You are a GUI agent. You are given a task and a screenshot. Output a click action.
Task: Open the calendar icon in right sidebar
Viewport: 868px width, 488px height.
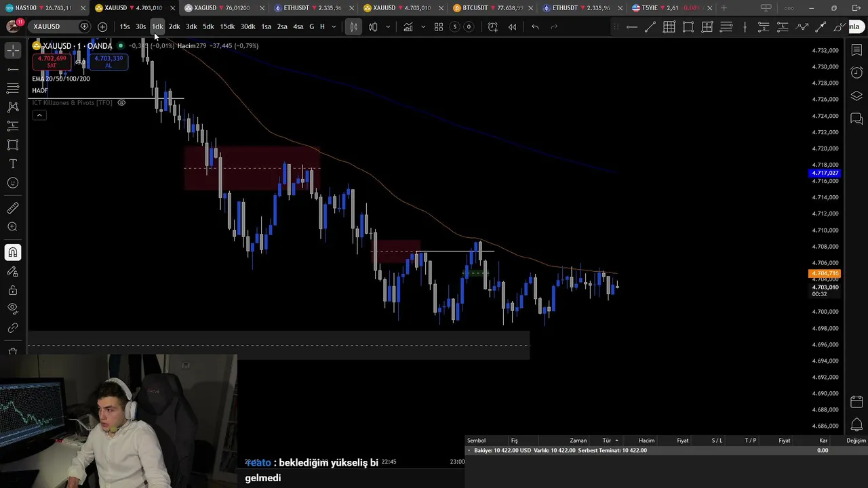click(856, 402)
